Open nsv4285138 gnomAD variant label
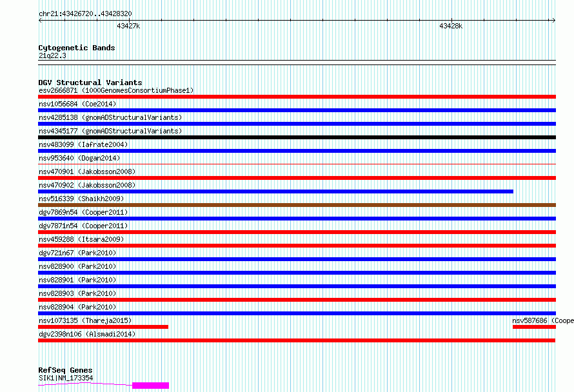The image size is (574, 392). click(x=110, y=117)
